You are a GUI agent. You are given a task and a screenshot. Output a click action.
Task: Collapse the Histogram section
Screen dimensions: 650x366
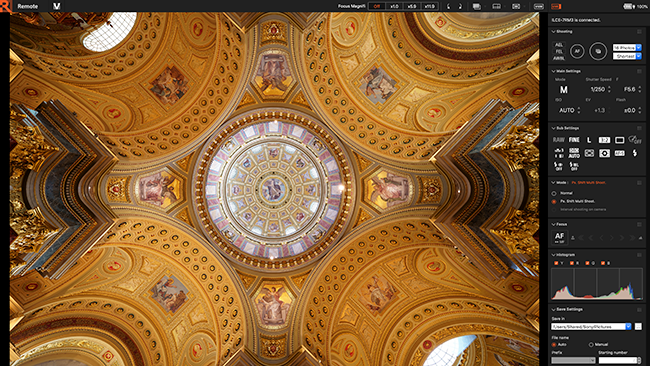[x=553, y=255]
